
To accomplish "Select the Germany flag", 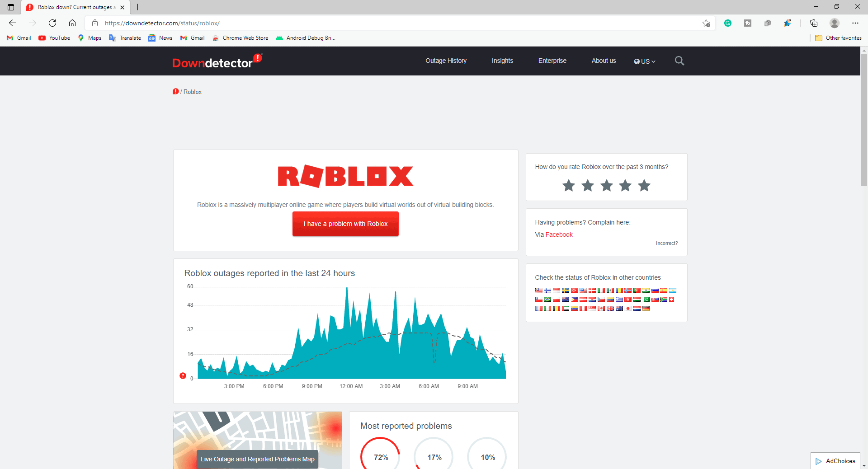I will click(x=646, y=308).
